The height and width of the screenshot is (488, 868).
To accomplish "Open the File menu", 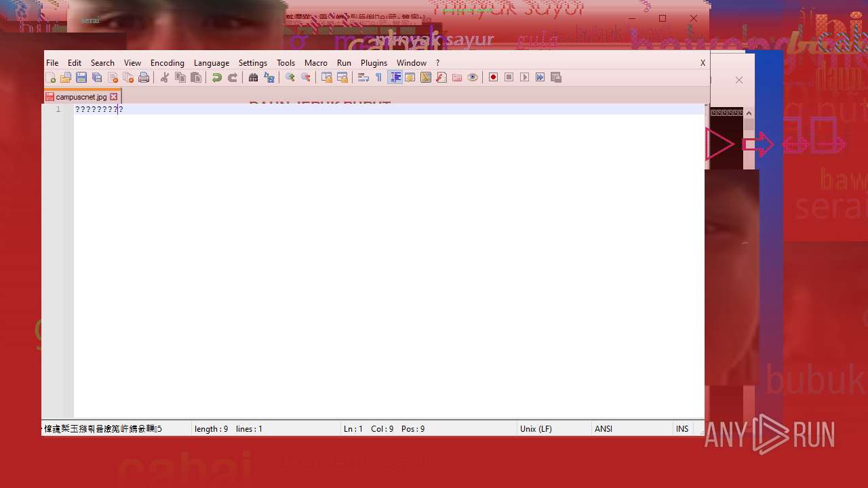I will [x=52, y=62].
